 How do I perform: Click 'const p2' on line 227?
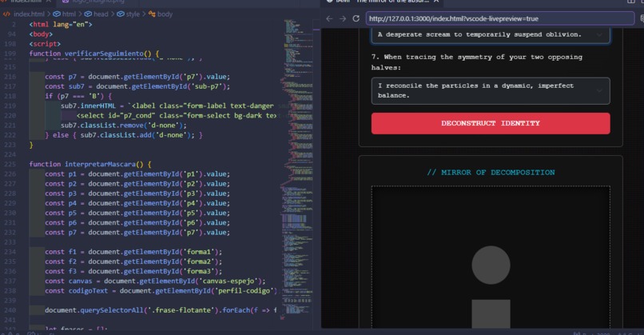coord(137,184)
